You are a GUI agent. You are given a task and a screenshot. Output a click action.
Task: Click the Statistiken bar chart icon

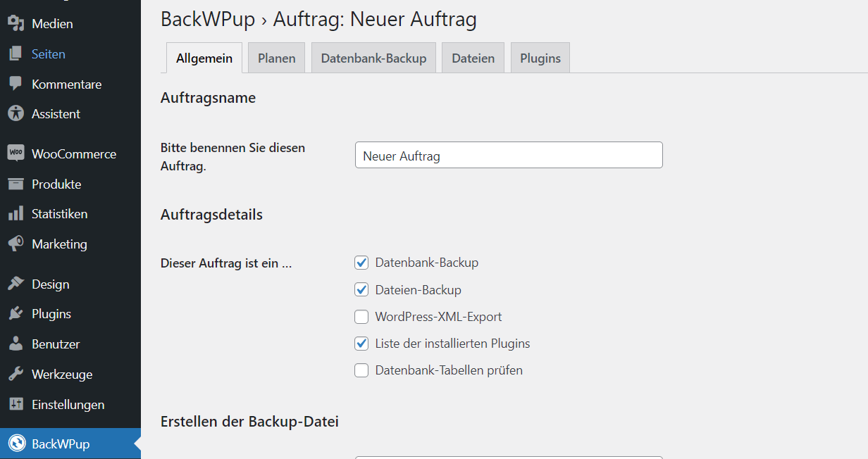[15, 213]
